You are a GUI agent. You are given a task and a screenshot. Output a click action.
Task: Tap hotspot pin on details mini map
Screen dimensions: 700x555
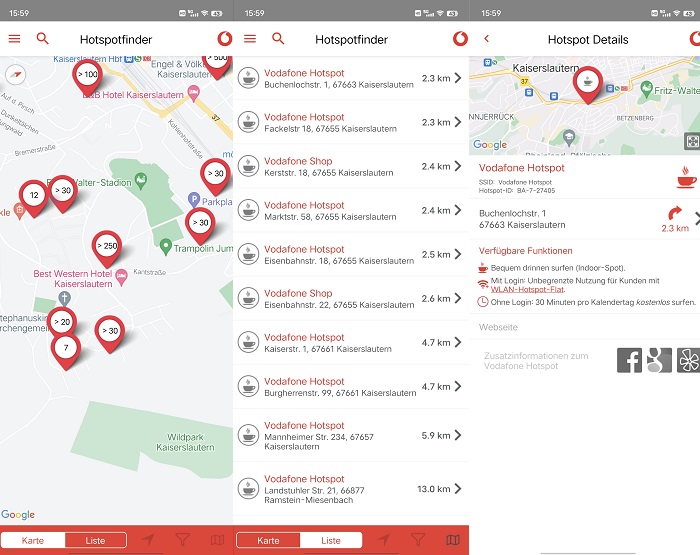pos(588,85)
